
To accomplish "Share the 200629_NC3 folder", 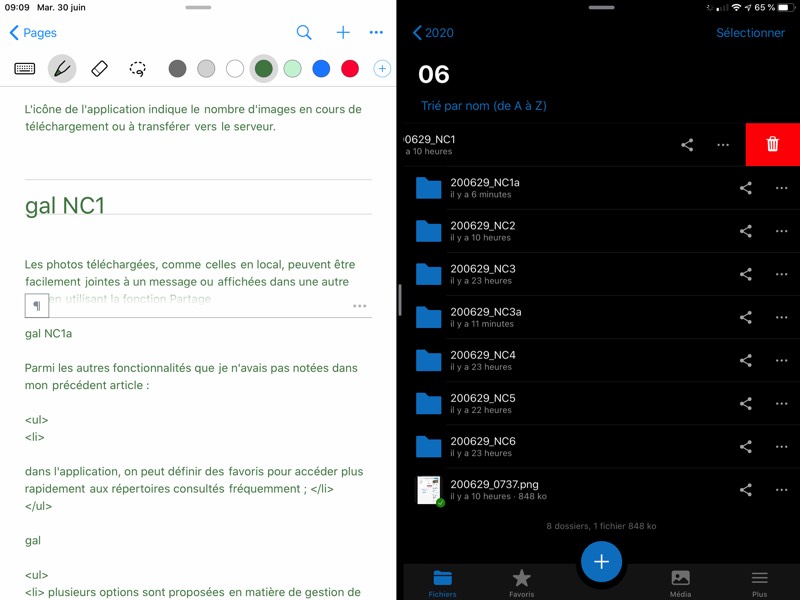I will (745, 274).
